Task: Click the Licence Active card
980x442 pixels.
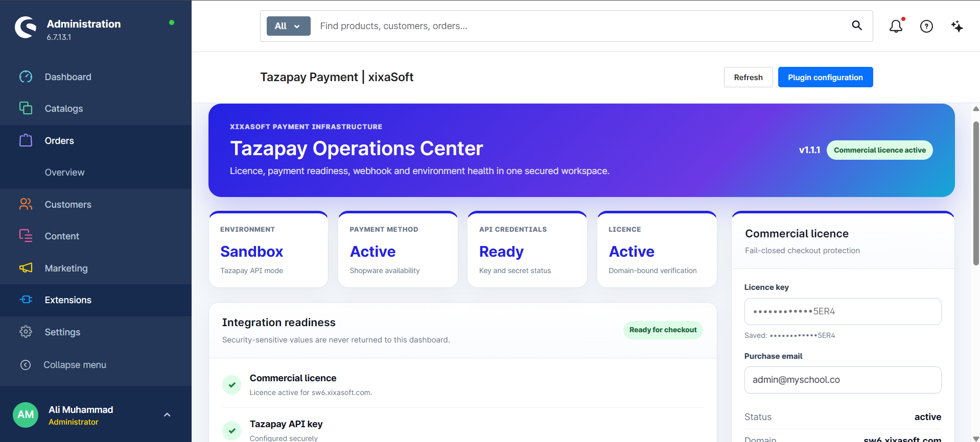Action: click(657, 250)
